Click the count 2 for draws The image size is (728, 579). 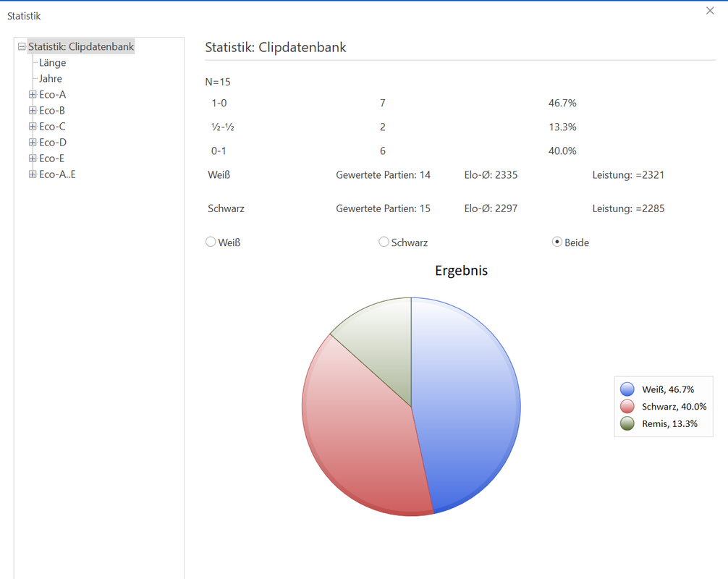tap(383, 127)
